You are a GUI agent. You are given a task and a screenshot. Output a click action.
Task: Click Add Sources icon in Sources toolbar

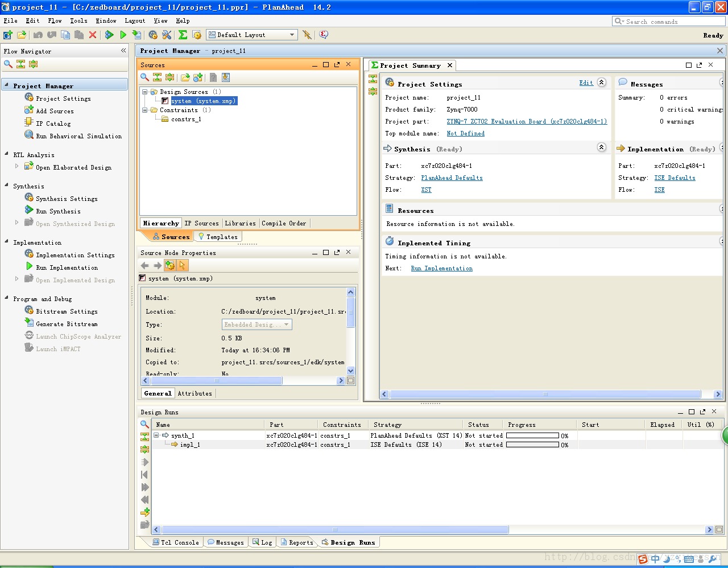198,77
